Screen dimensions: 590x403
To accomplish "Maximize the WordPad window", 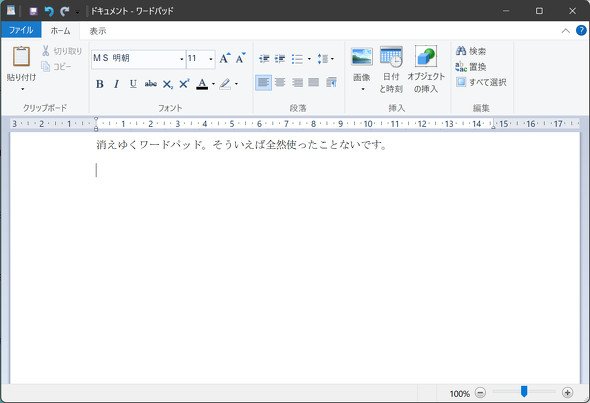I will [x=539, y=11].
